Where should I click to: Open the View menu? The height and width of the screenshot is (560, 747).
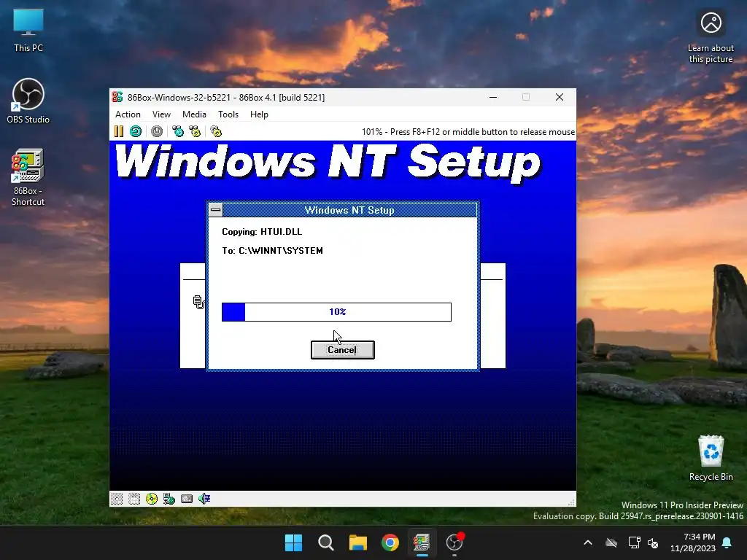click(x=161, y=114)
